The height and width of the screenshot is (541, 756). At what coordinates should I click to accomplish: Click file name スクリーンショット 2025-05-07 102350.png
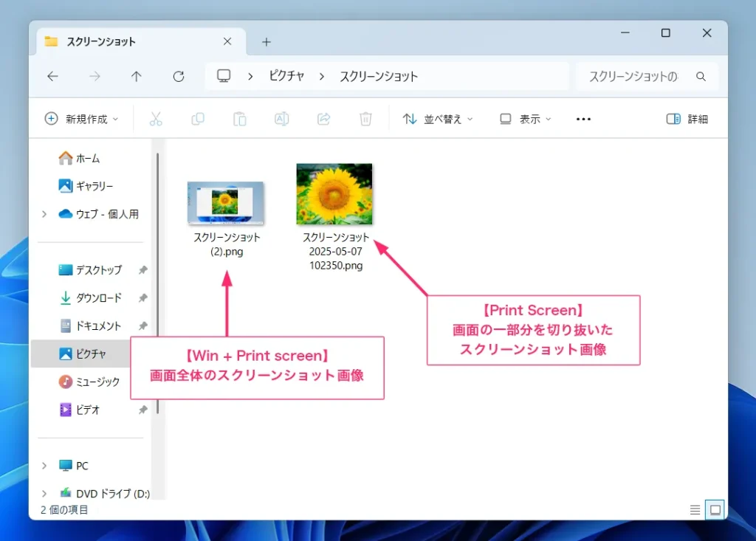point(336,251)
